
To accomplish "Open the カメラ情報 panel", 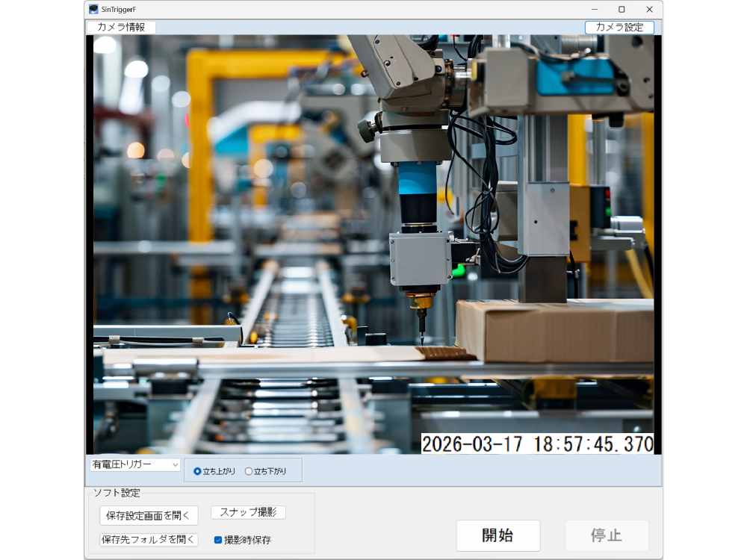I will [x=121, y=27].
